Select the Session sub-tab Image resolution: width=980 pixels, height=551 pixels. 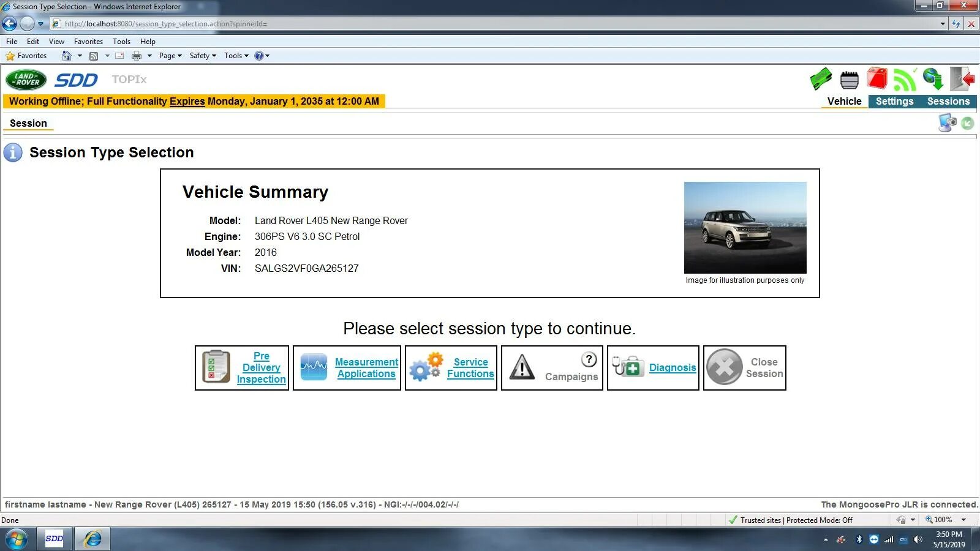coord(28,124)
